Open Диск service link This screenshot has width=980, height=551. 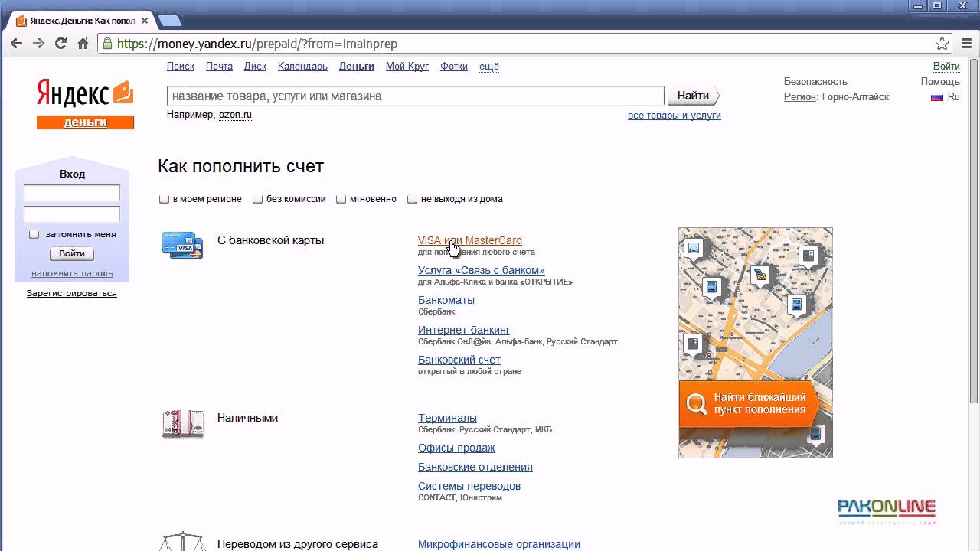click(255, 67)
